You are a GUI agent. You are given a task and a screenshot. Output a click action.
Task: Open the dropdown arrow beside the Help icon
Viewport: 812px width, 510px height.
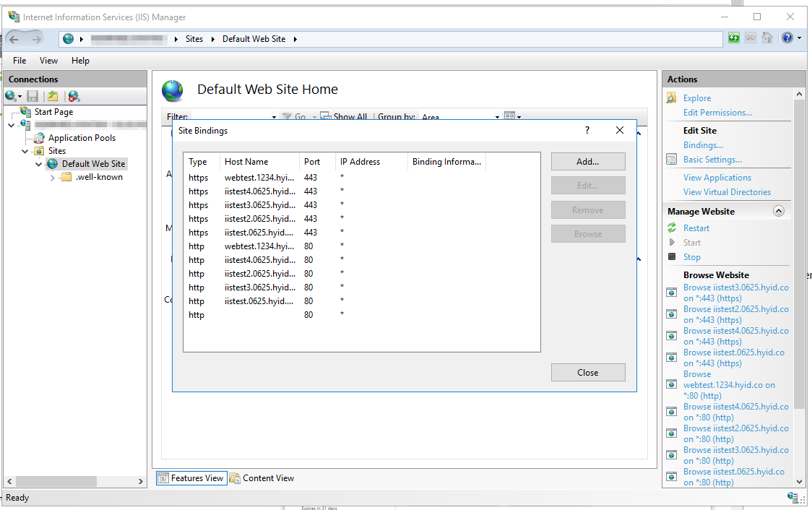799,38
